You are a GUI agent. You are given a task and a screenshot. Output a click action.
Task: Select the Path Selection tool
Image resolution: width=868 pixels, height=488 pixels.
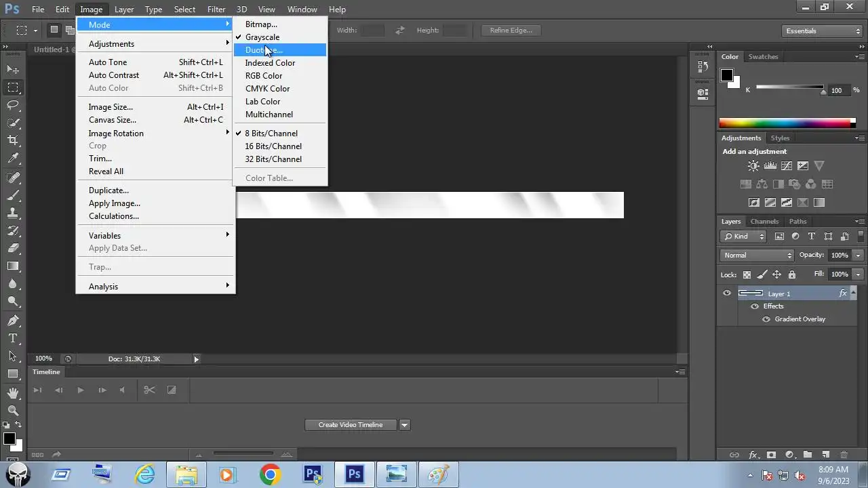13,356
